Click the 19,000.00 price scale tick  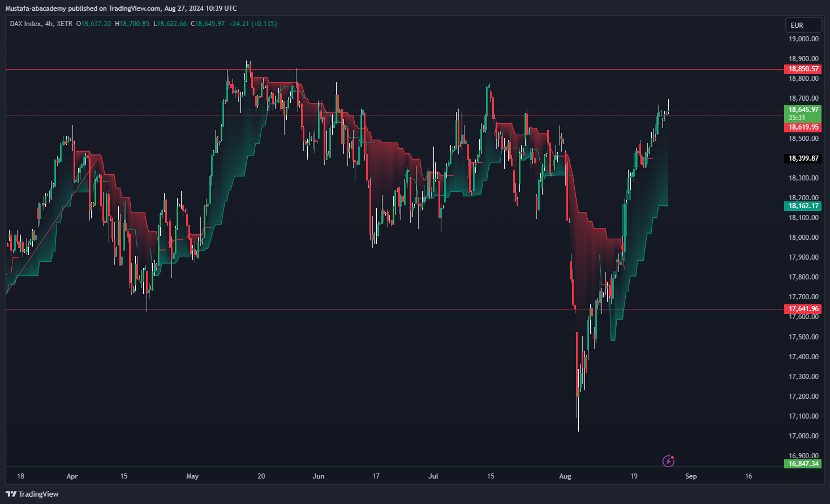(x=803, y=39)
